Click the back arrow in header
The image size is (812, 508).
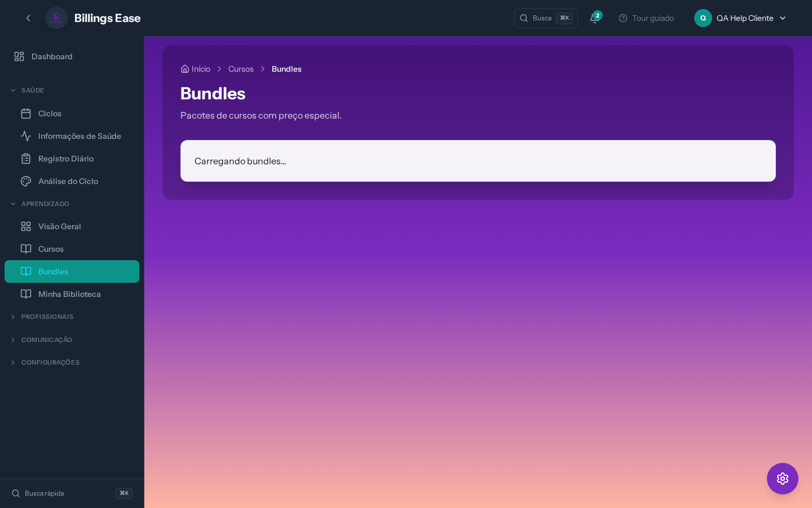click(x=28, y=18)
